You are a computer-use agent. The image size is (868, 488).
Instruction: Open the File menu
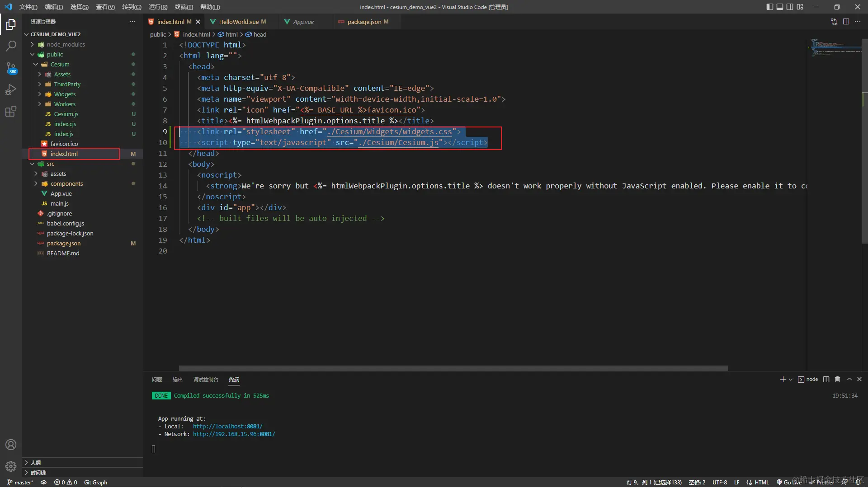coord(28,7)
